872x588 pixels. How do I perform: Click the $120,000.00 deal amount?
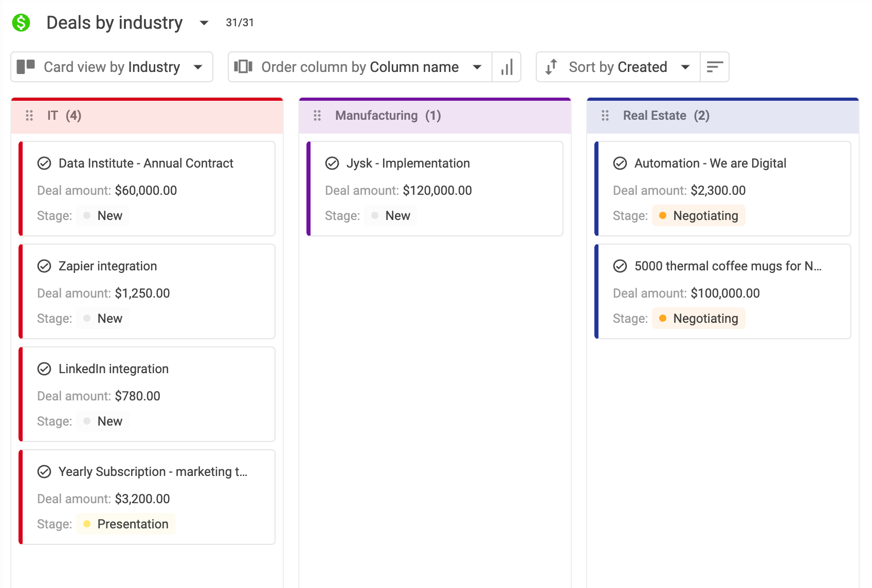tap(438, 191)
